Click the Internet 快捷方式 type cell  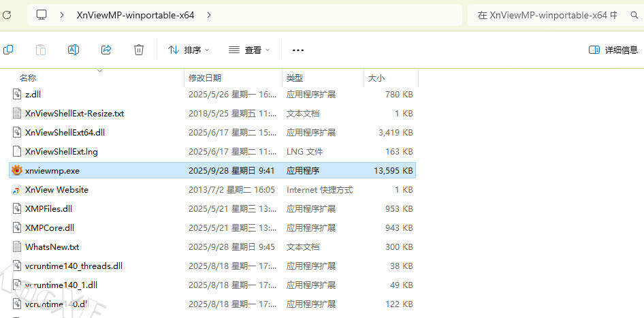(319, 190)
